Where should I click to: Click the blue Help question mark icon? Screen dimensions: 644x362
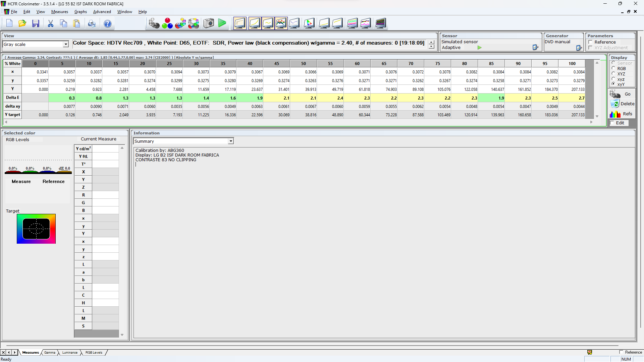pos(107,23)
